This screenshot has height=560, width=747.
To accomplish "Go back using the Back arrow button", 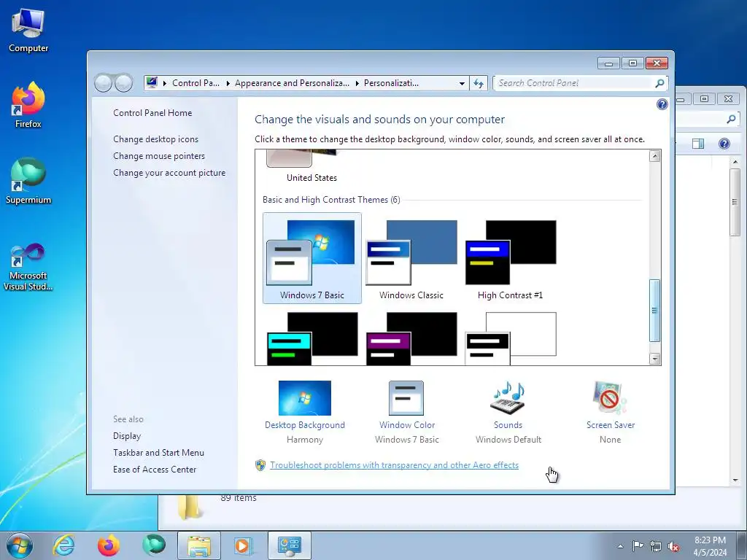I will [x=104, y=83].
